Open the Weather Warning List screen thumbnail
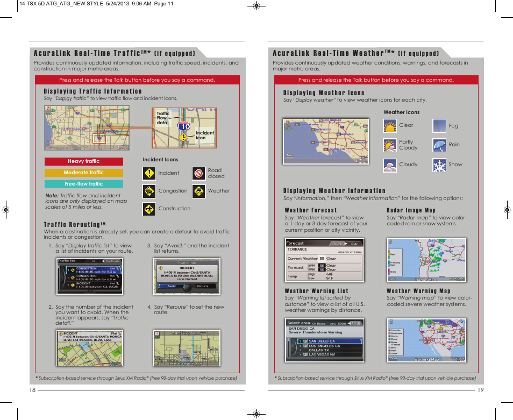This screenshot has width=513, height=420. point(325,340)
